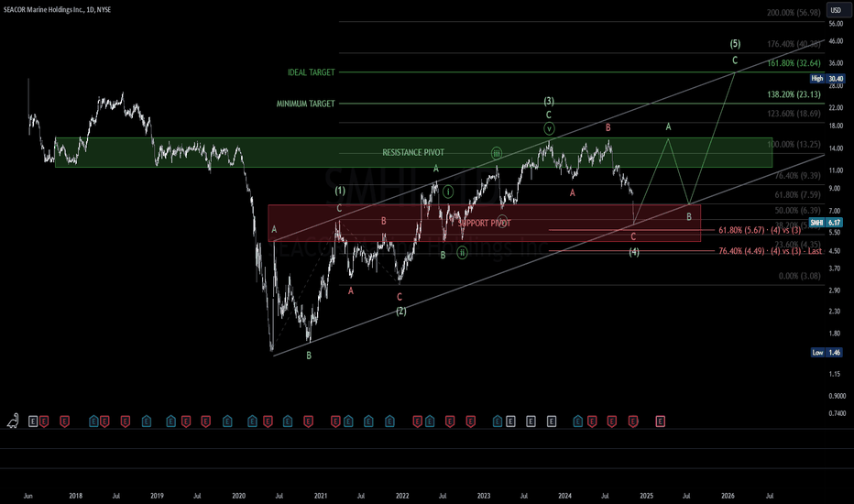The height and width of the screenshot is (504, 854).
Task: Click the 0.7400 price axis value
Action: [838, 413]
